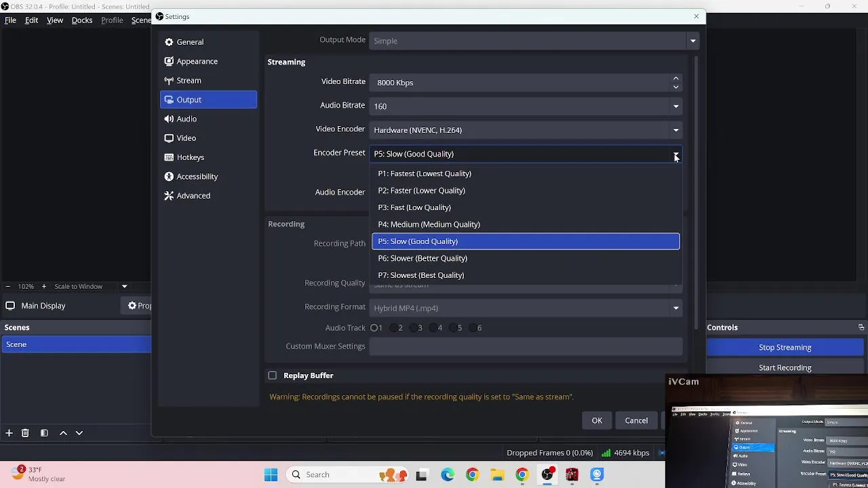Choose P5: Slow (Good Quality) preset

click(526, 241)
